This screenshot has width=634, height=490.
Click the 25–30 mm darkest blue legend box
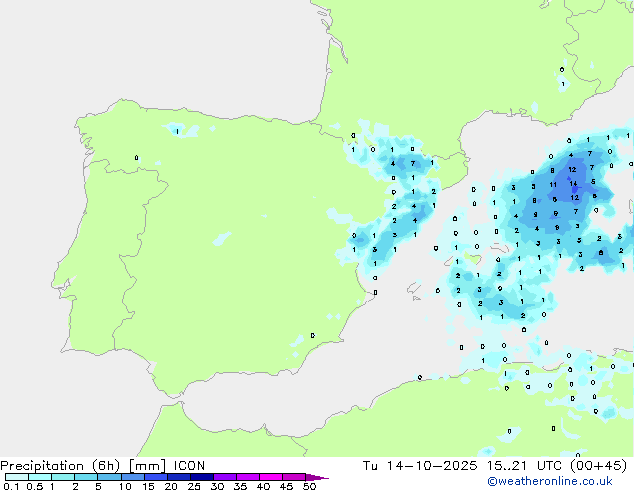pyautogui.click(x=201, y=477)
